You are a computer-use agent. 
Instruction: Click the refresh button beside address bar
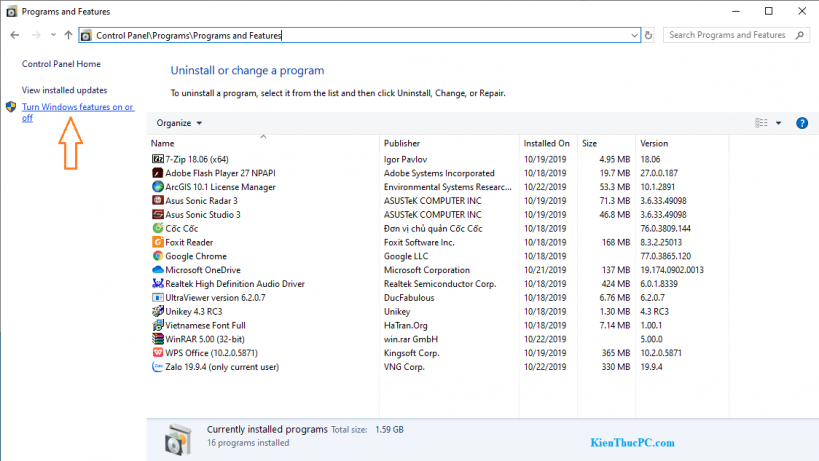point(649,35)
